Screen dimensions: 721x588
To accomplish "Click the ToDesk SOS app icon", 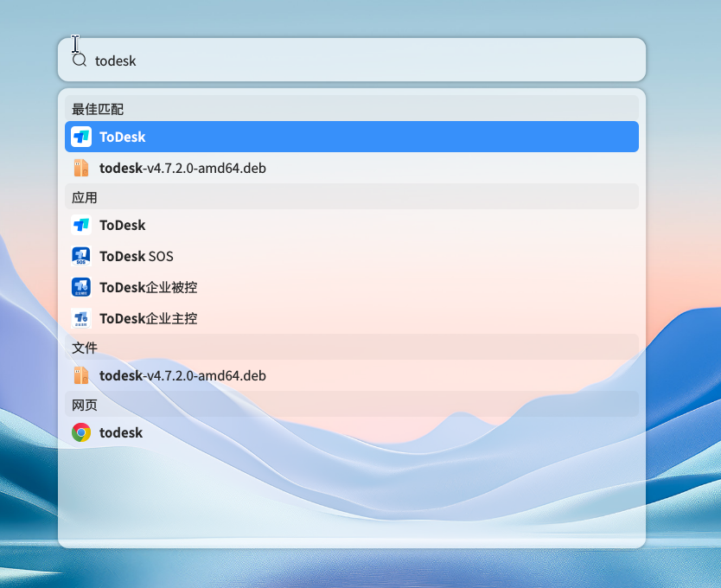I will pyautogui.click(x=81, y=256).
